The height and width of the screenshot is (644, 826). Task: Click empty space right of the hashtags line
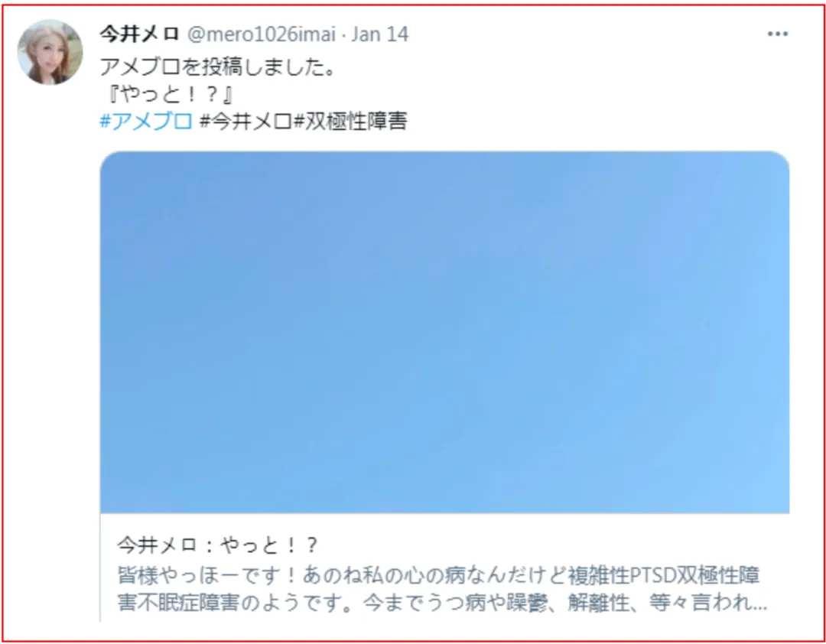coord(595,122)
